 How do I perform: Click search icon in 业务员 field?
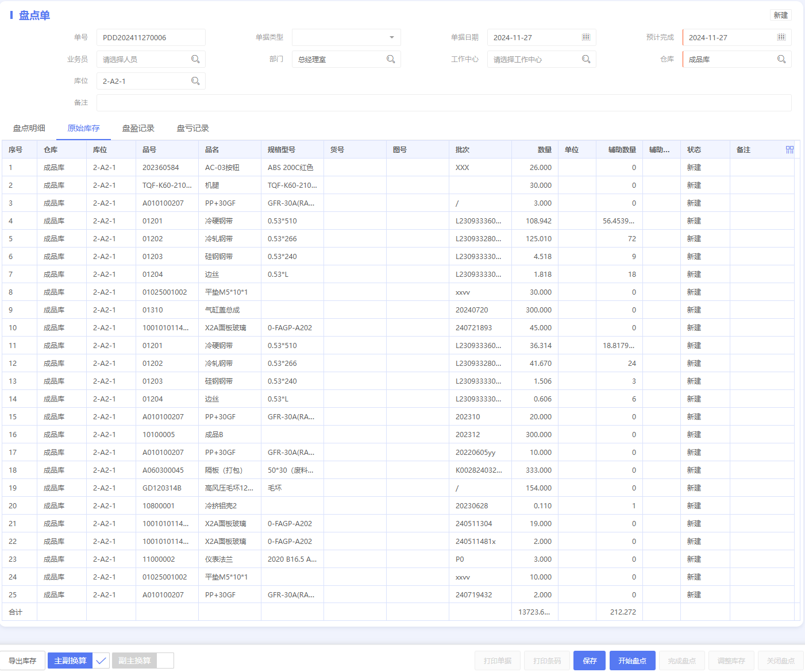(195, 59)
